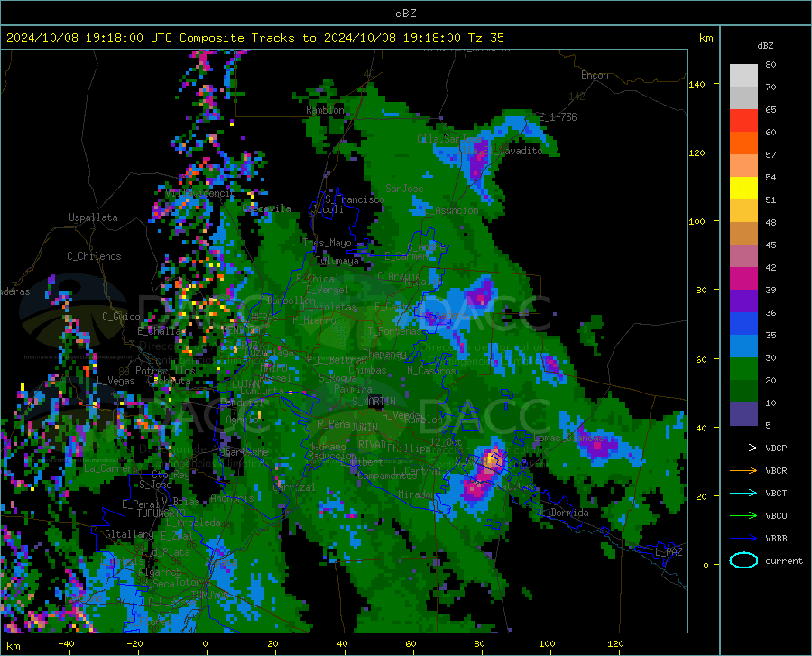Click the 'SanJose' place label
The height and width of the screenshot is (656, 812).
(x=404, y=189)
